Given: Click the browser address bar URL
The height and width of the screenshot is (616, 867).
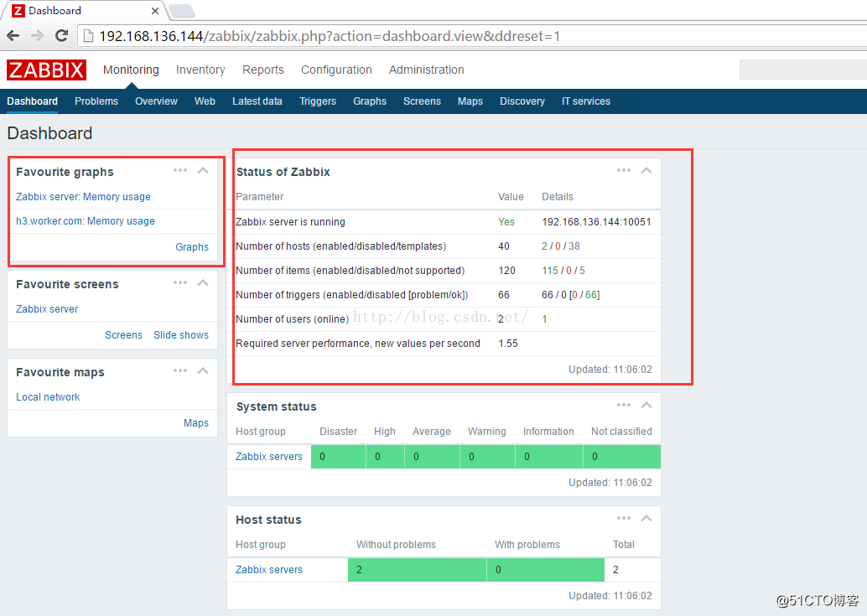Looking at the screenshot, I should pyautogui.click(x=330, y=37).
